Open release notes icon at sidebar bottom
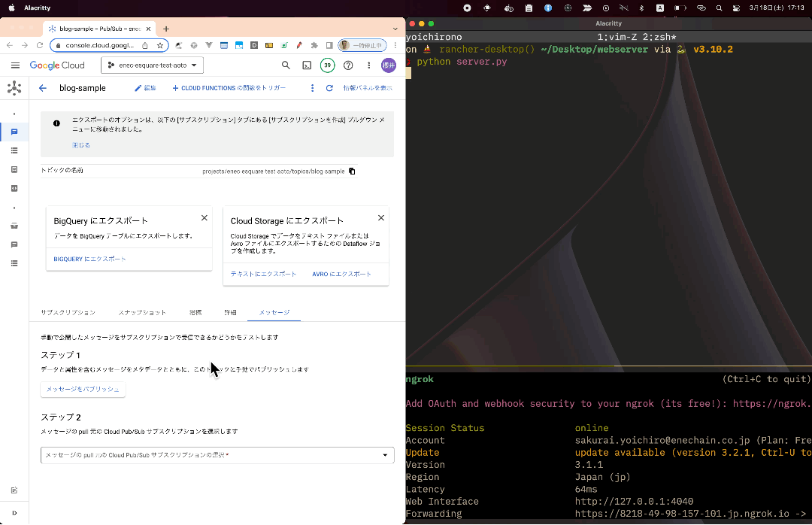The image size is (812, 525). [x=14, y=490]
